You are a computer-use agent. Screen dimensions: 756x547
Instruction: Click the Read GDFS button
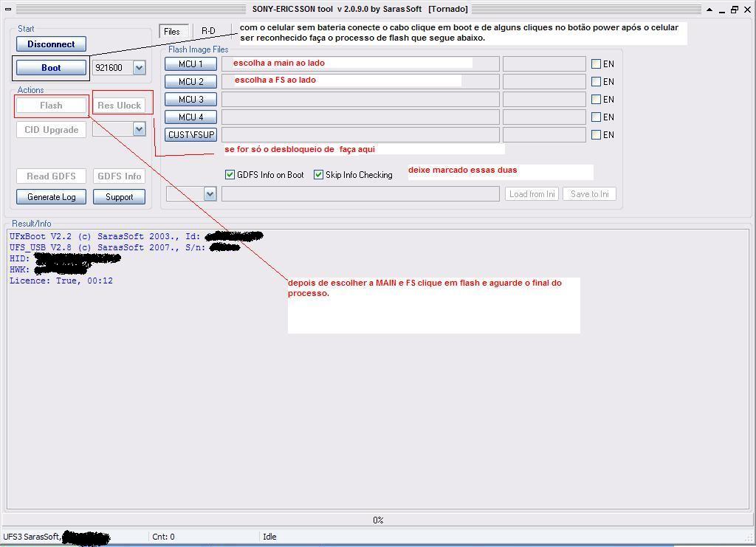(x=51, y=176)
